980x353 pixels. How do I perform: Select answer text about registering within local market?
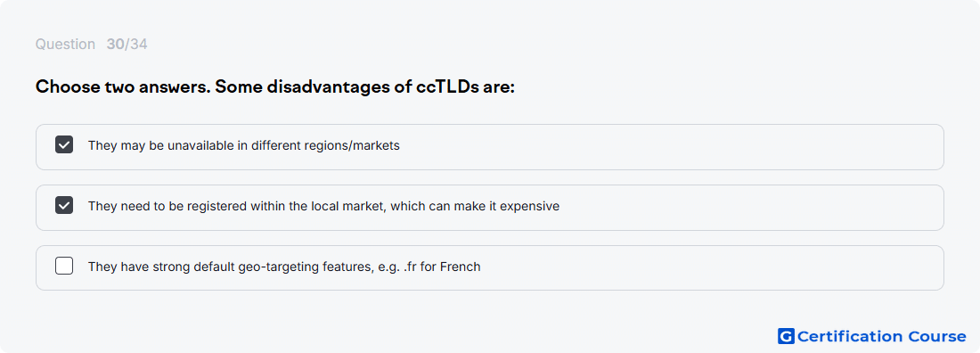323,206
